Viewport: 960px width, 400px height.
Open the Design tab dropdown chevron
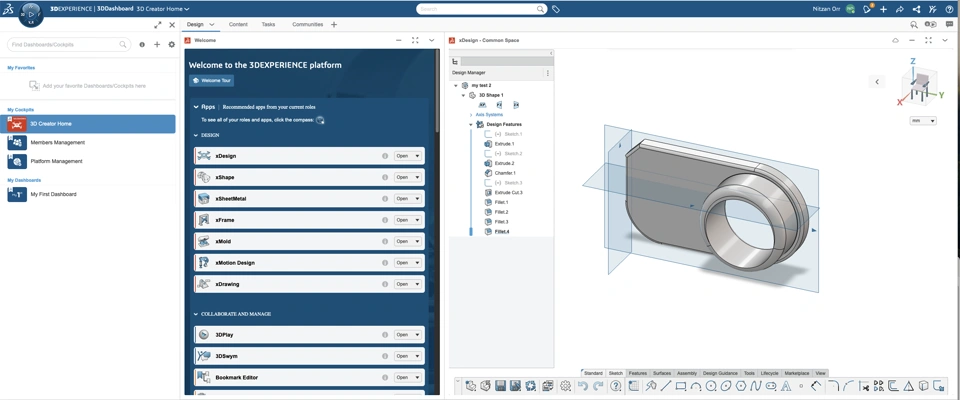click(212, 25)
